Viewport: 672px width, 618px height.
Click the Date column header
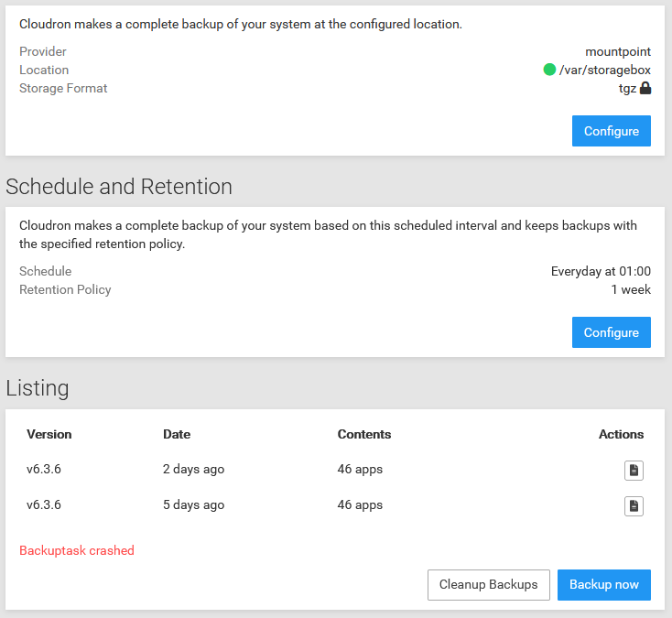coord(177,434)
